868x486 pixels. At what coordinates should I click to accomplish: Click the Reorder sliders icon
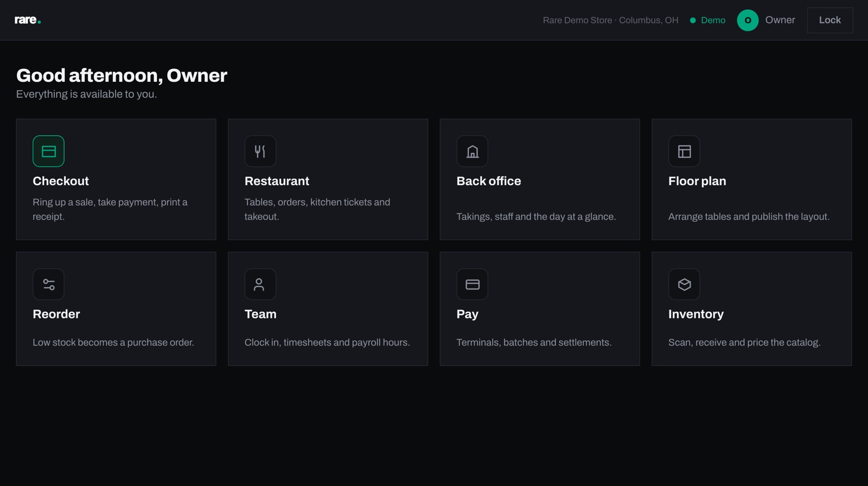pos(48,284)
